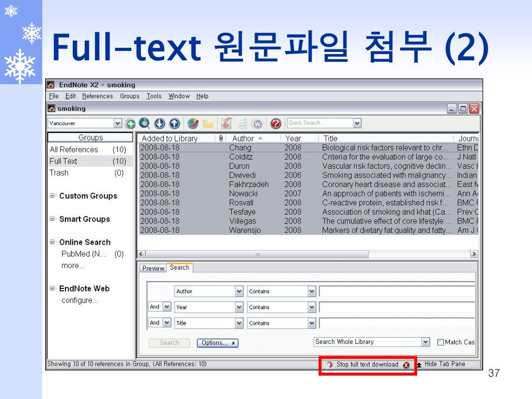Click the red Help question mark icon
This screenshot has height=399, width=532.
tap(276, 124)
